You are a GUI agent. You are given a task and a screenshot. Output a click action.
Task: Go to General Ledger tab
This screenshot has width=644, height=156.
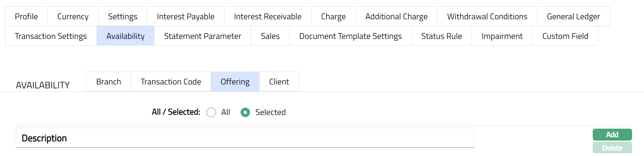pyautogui.click(x=573, y=16)
